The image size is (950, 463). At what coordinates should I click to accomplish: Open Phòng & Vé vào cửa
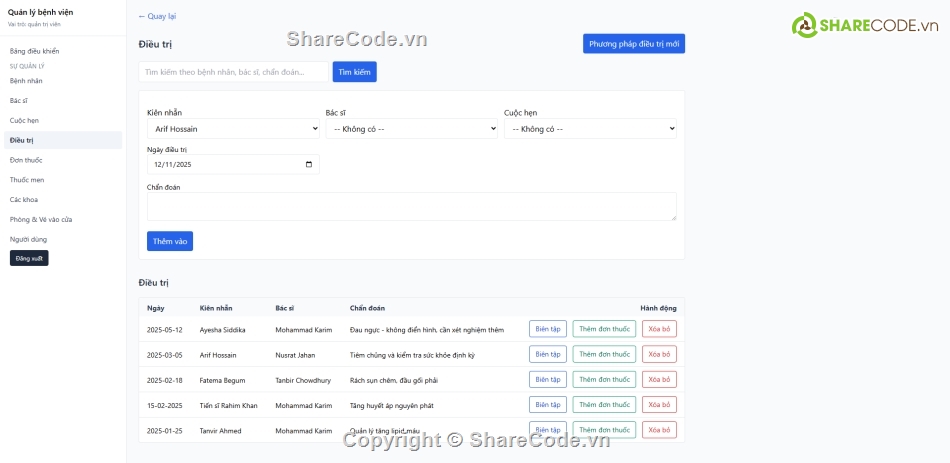[x=41, y=219]
